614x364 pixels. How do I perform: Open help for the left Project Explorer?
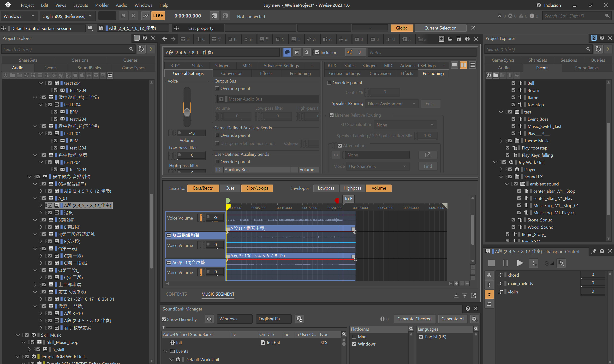pyautogui.click(x=145, y=38)
